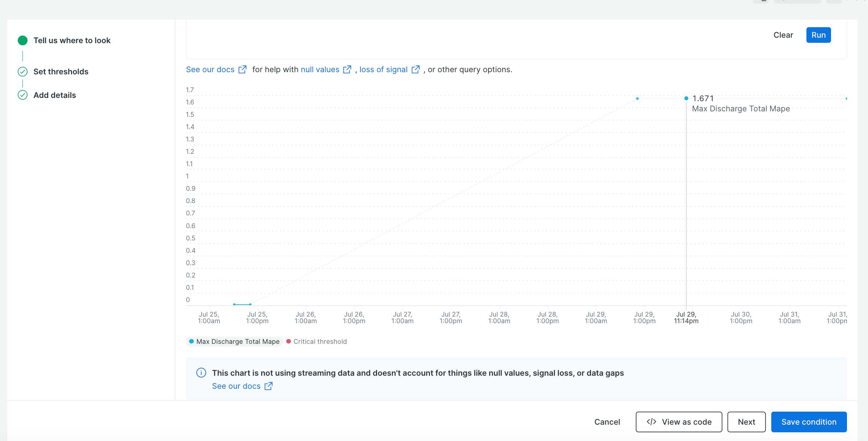Image resolution: width=868 pixels, height=441 pixels.
Task: Open the 'See our docs' link above chart
Action: pos(210,69)
